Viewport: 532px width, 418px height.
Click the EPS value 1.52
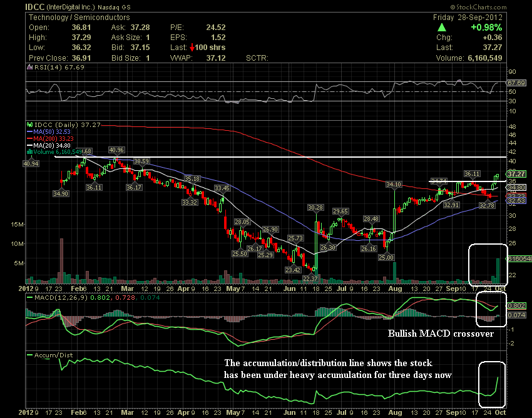pos(218,38)
